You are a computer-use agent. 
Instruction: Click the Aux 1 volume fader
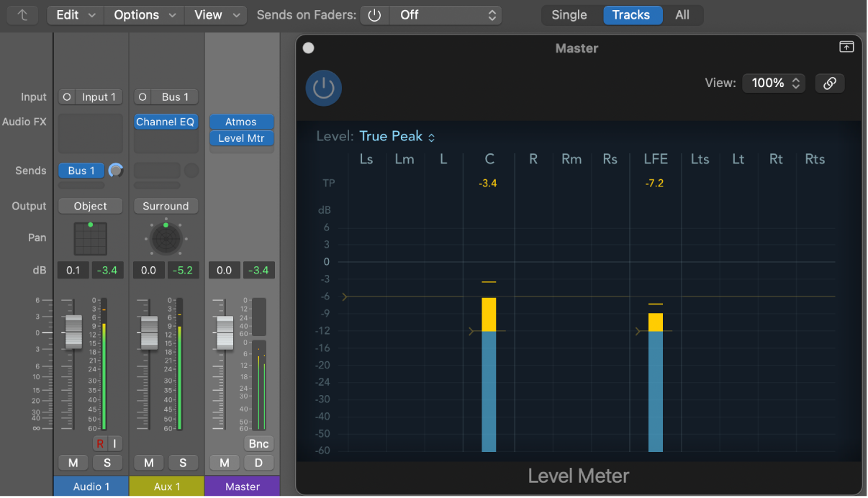tap(149, 333)
